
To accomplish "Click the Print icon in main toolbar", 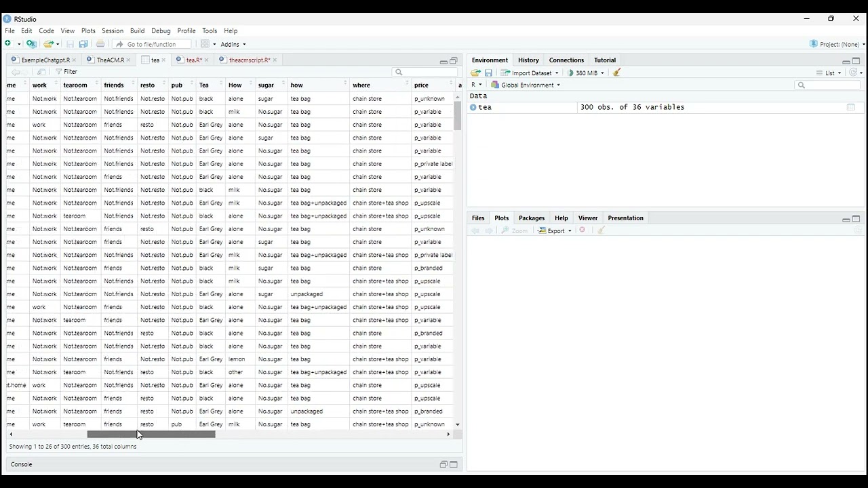I will click(100, 44).
